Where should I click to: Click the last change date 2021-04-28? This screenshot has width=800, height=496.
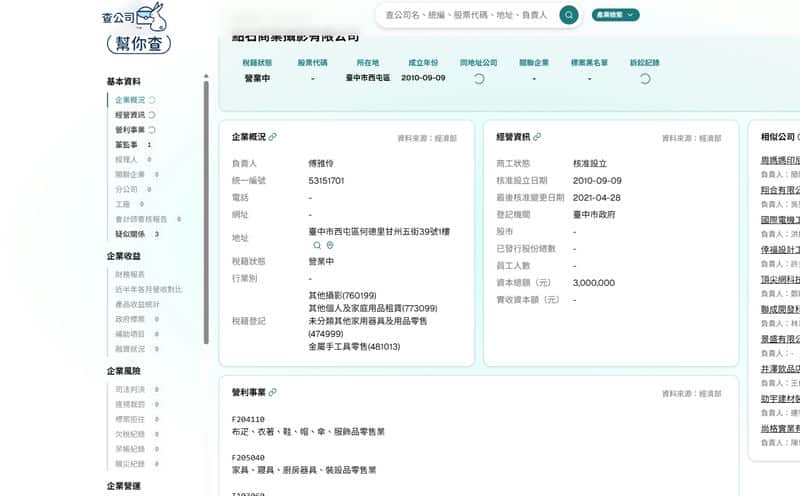pos(596,197)
